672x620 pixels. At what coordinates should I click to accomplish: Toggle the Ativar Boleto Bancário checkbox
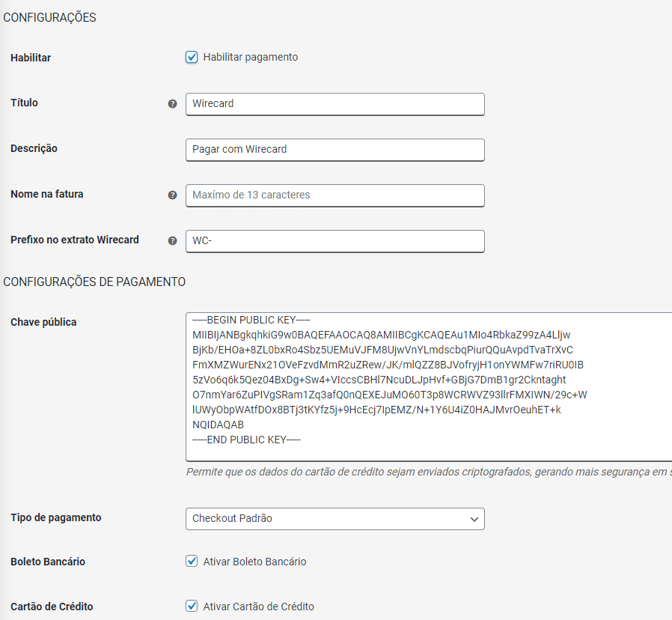pyautogui.click(x=192, y=561)
